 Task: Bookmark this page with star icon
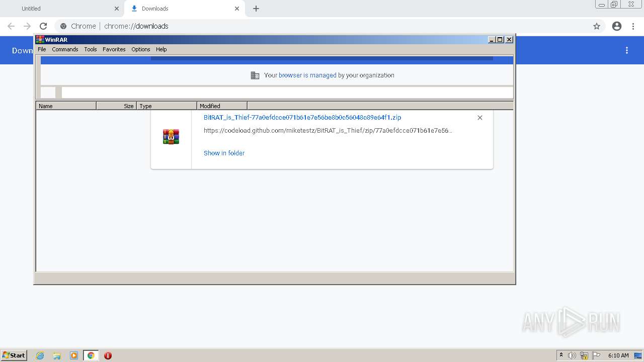tap(597, 26)
